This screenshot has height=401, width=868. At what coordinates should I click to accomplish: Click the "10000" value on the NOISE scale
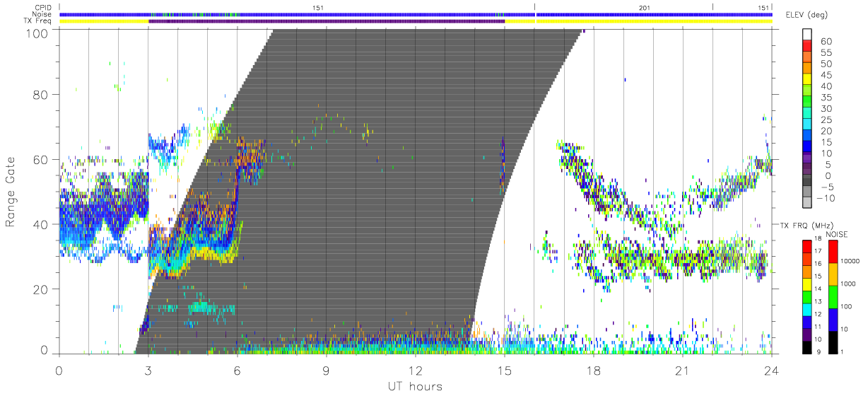tap(849, 261)
